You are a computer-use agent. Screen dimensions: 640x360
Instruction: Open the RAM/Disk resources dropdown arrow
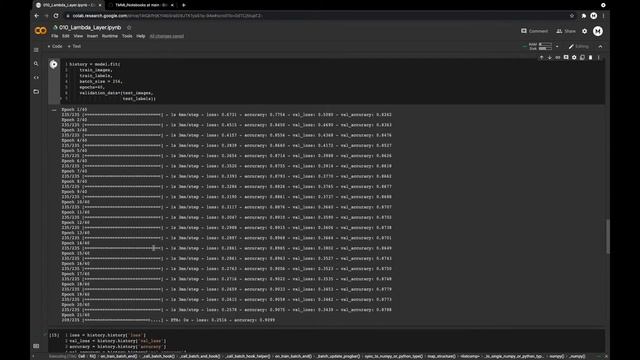(x=557, y=47)
